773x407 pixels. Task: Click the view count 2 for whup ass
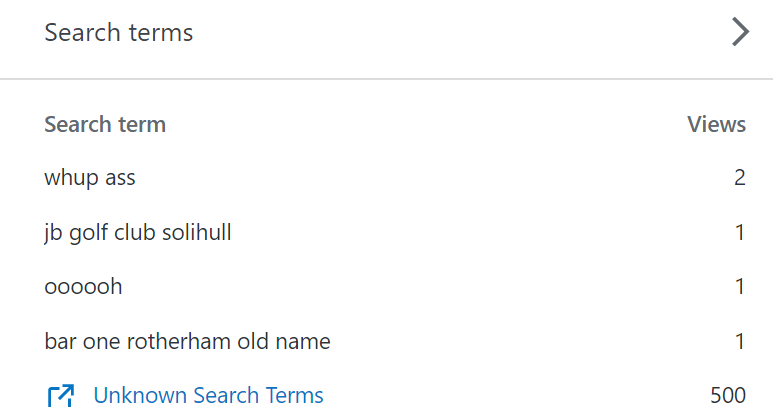(739, 179)
